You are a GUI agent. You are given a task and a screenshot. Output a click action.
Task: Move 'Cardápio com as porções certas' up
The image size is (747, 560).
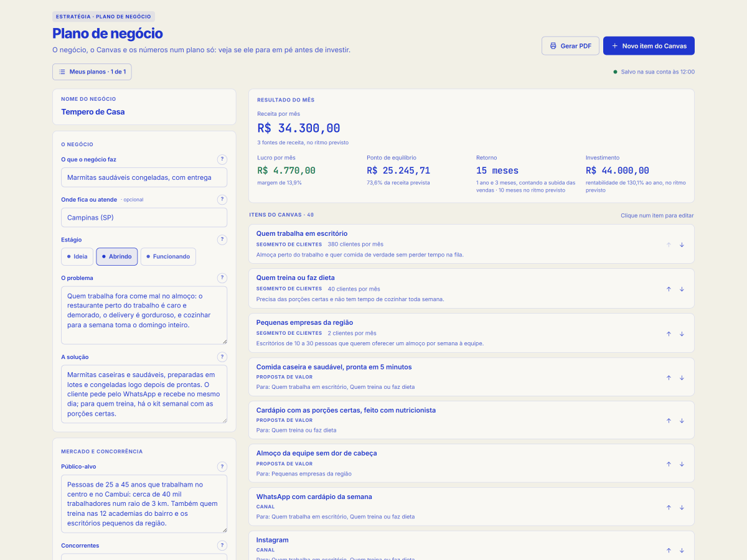pos(669,421)
